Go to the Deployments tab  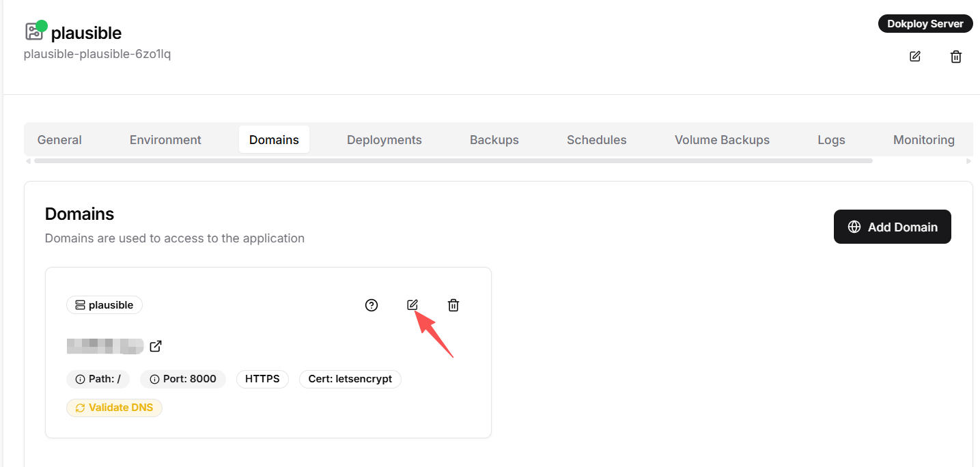pos(384,140)
